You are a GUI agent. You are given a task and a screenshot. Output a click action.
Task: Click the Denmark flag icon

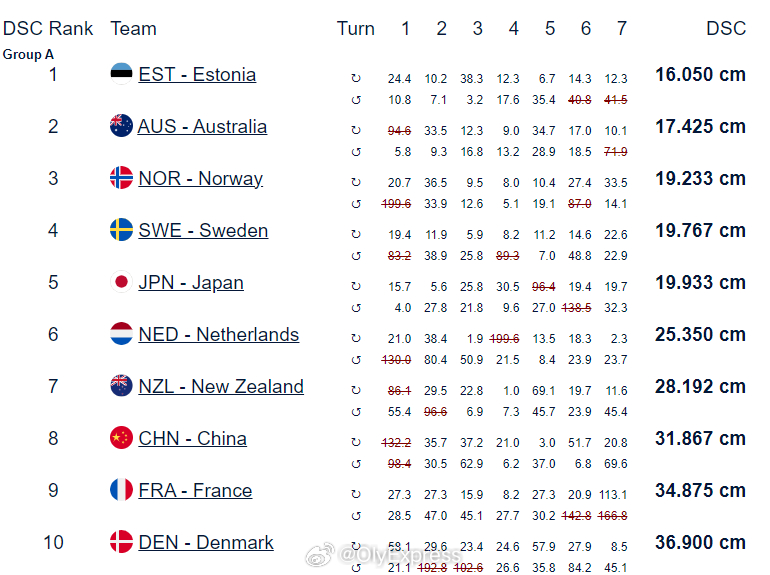point(121,542)
